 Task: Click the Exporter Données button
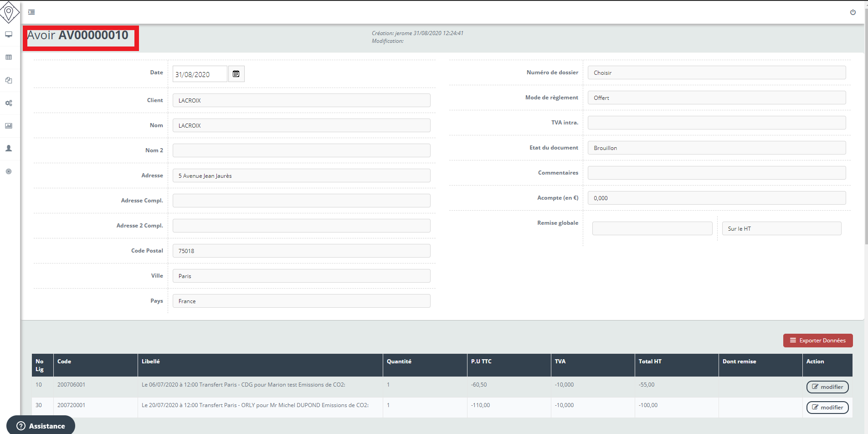click(x=817, y=341)
